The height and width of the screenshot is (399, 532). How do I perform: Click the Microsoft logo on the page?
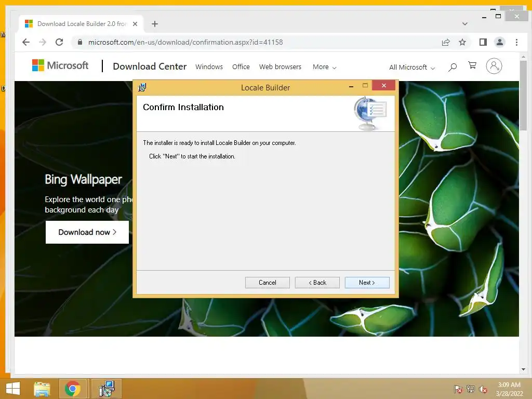click(60, 65)
